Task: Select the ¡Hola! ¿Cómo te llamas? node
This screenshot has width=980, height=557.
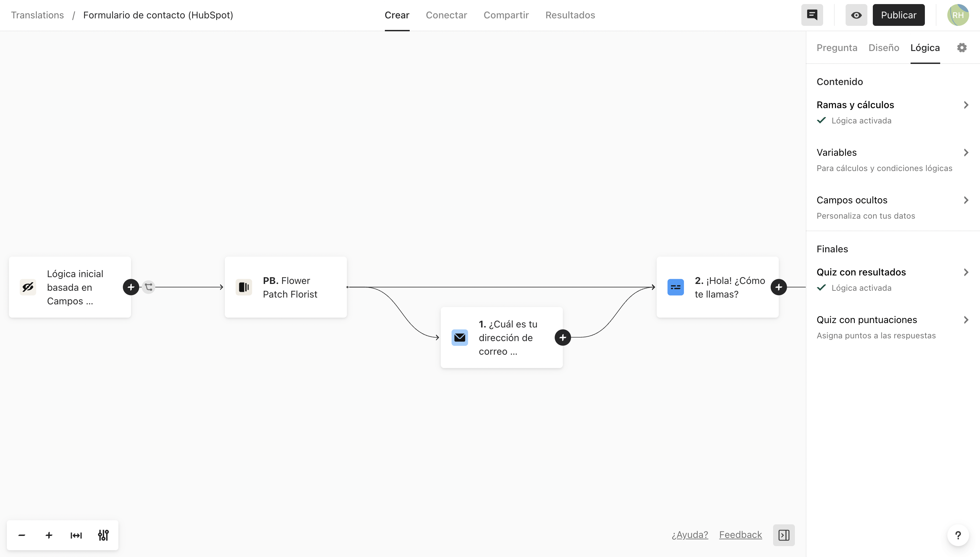Action: (717, 287)
